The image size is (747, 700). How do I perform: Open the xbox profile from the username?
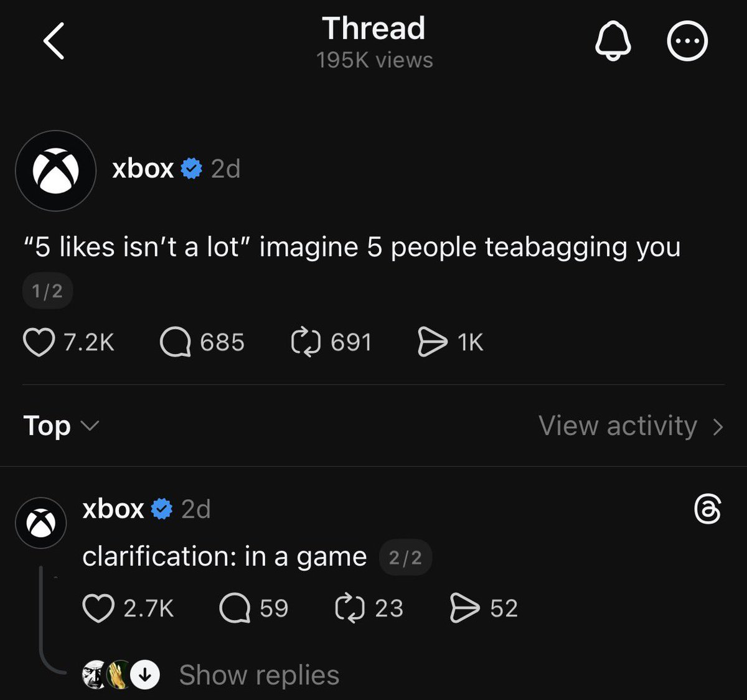coord(143,168)
